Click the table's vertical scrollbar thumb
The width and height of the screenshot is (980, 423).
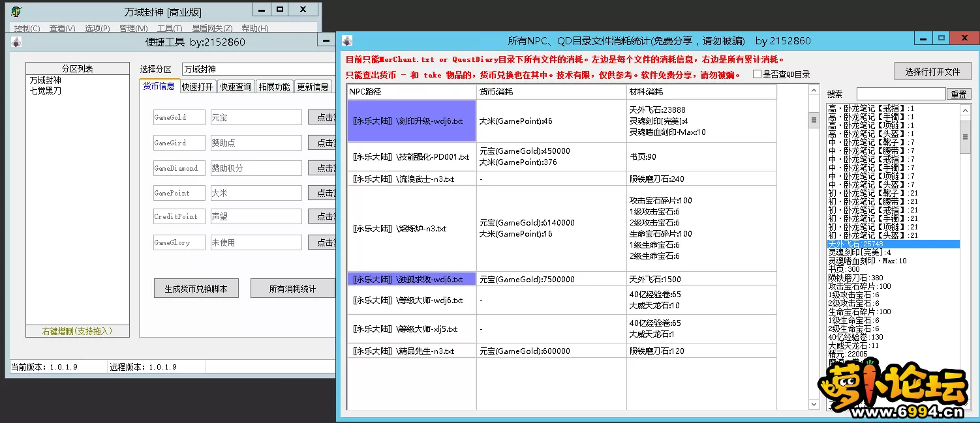[814, 120]
